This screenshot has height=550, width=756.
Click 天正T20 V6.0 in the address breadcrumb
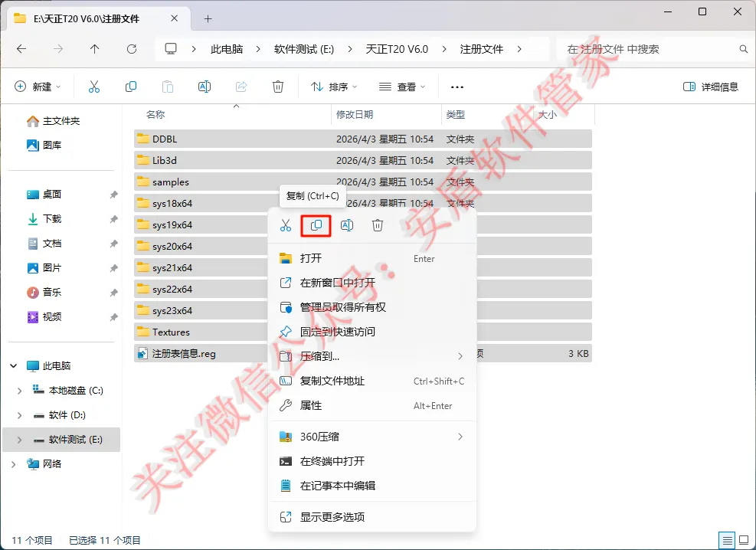[397, 49]
